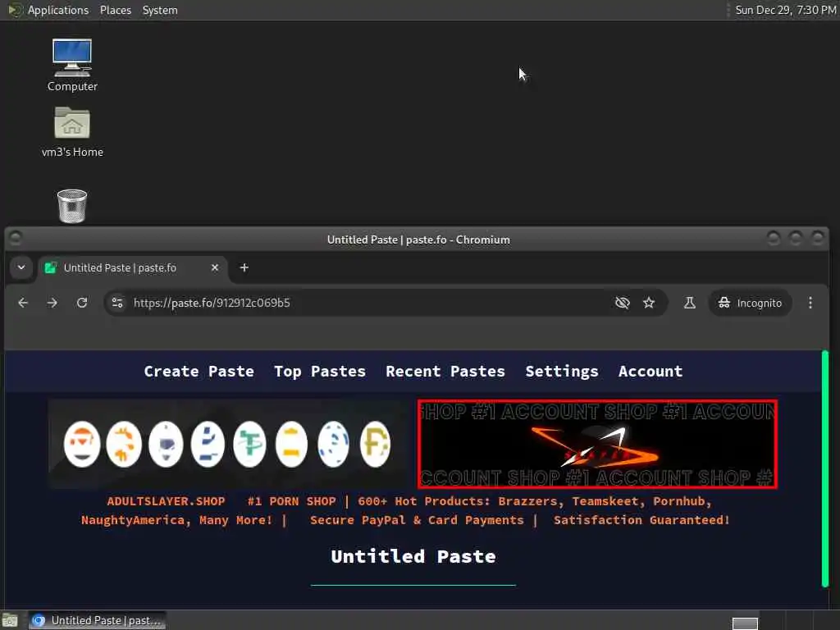Select the Trash desktop icon

72,206
